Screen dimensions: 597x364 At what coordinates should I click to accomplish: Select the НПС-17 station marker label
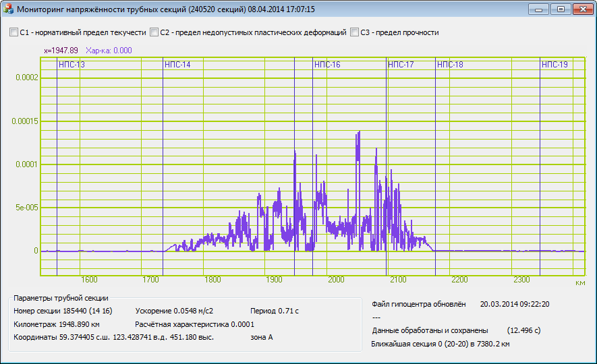pos(401,65)
